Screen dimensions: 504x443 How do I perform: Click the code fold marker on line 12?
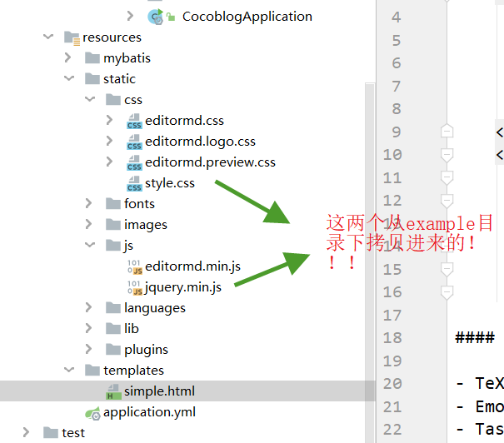click(447, 202)
